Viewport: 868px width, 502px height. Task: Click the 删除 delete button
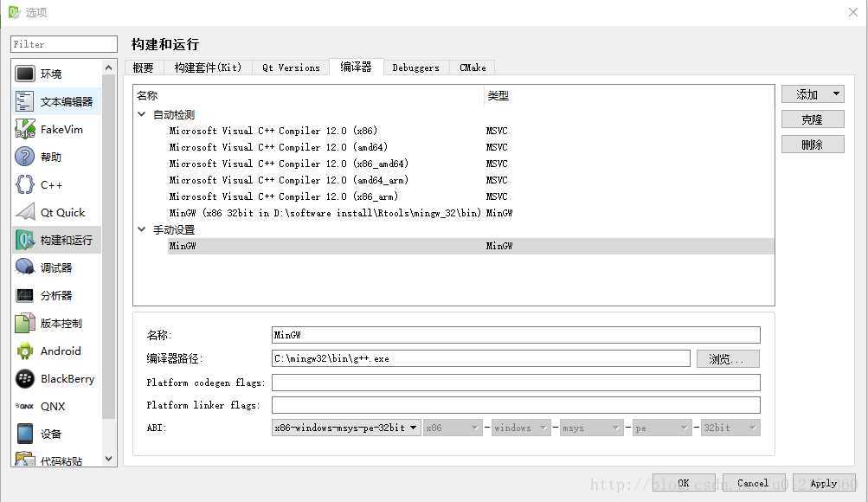(813, 145)
